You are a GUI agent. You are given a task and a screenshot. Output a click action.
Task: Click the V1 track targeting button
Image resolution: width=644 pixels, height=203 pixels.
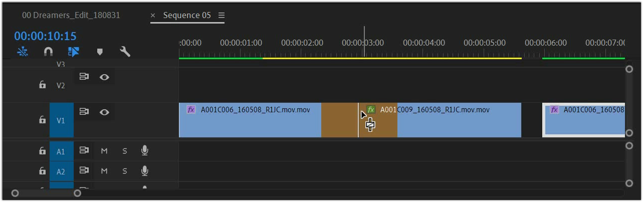coord(61,120)
